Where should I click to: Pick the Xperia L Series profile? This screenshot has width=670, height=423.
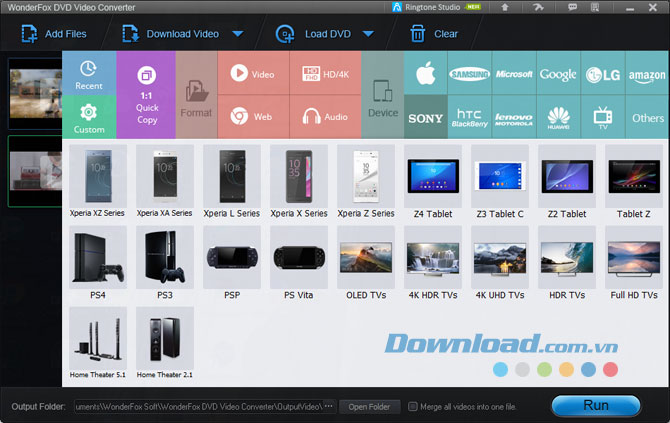tap(232, 182)
